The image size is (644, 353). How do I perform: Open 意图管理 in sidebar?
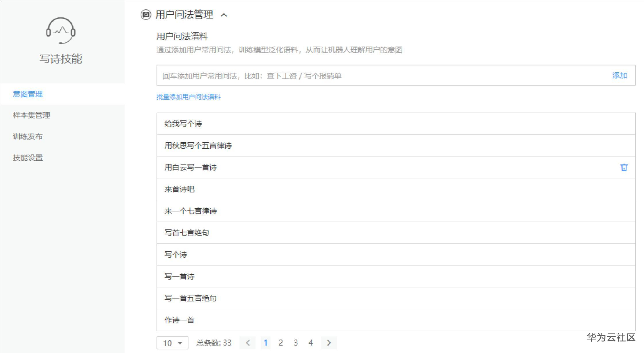click(x=28, y=94)
